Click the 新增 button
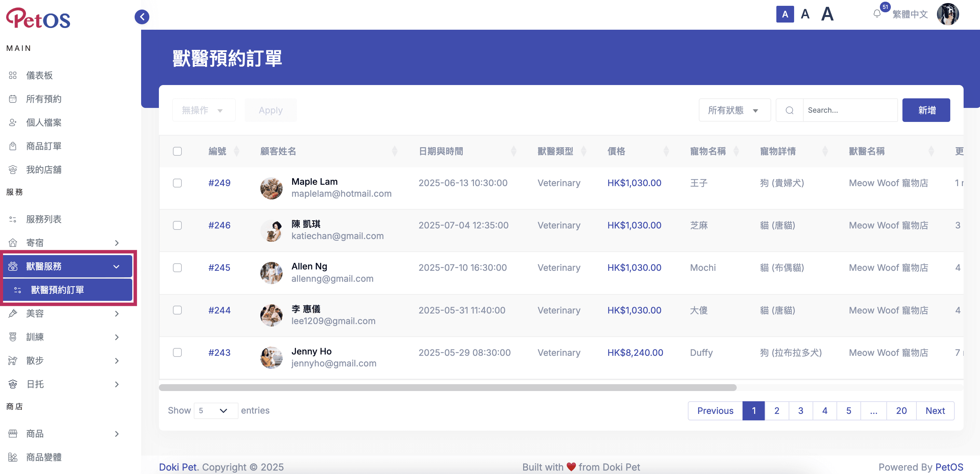 (926, 110)
